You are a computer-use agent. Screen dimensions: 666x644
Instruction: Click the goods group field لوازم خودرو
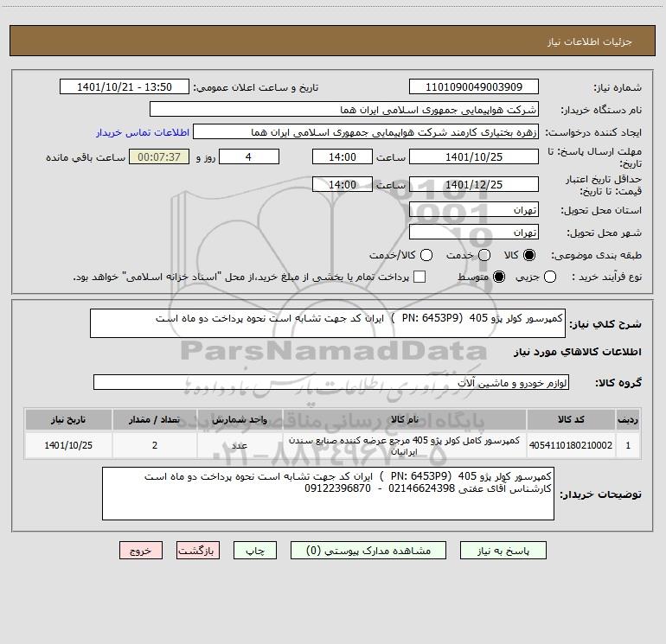pyautogui.click(x=331, y=382)
